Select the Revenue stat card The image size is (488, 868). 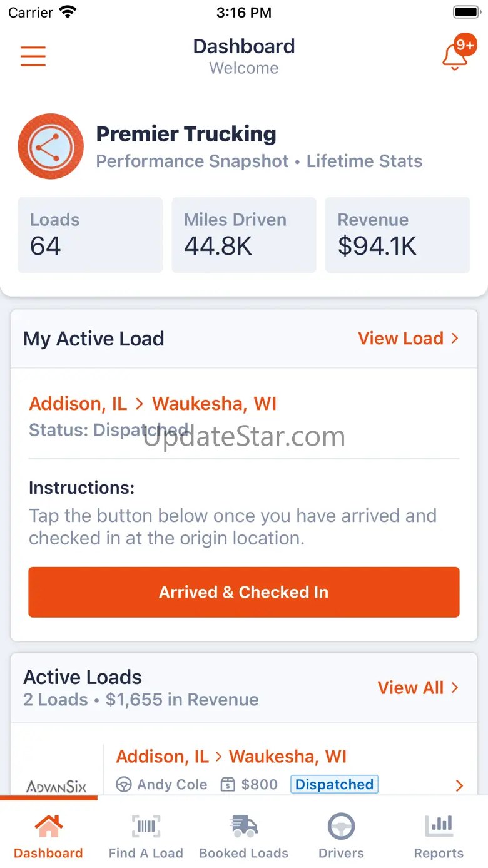(397, 235)
